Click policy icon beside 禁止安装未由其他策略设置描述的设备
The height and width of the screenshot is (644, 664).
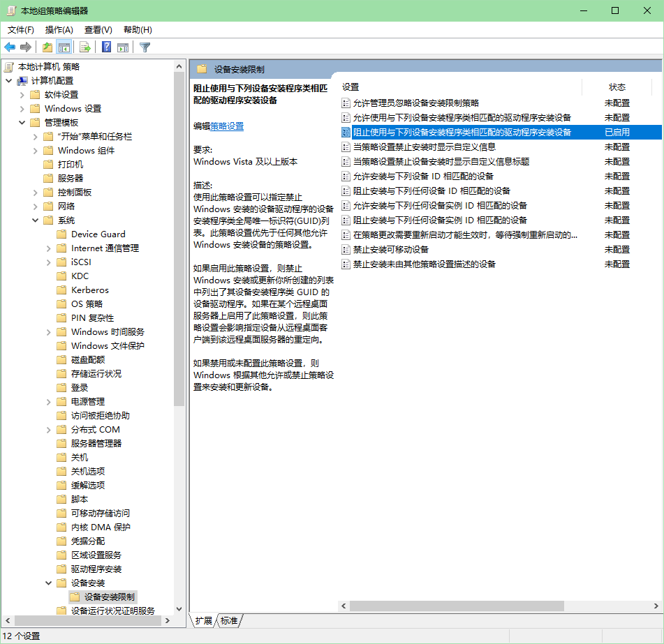coord(346,264)
